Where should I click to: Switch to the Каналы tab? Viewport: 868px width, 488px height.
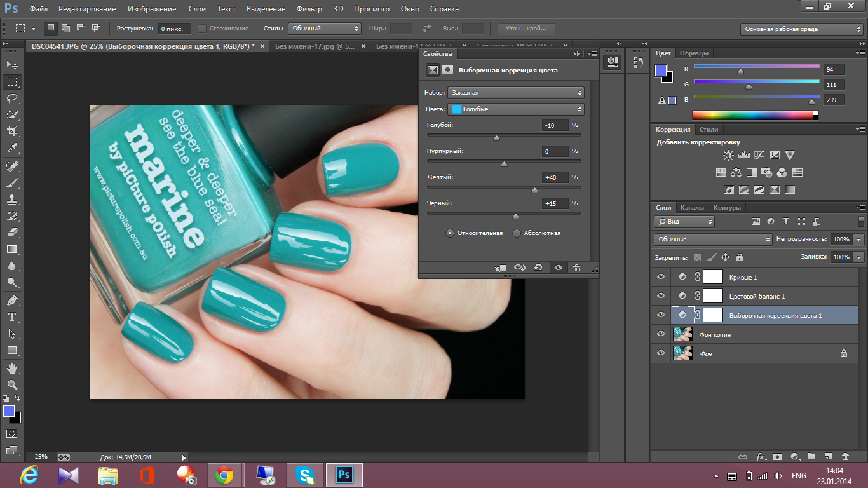[692, 208]
